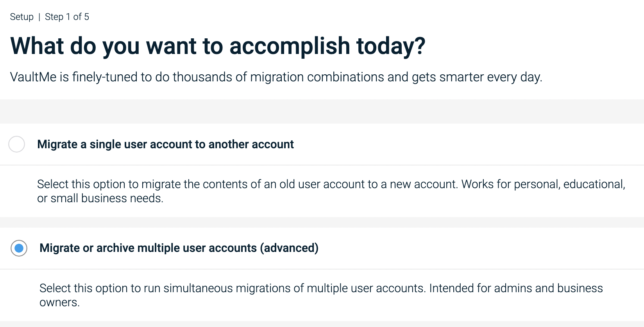Click the empty radio circle beside the first option

tap(16, 144)
